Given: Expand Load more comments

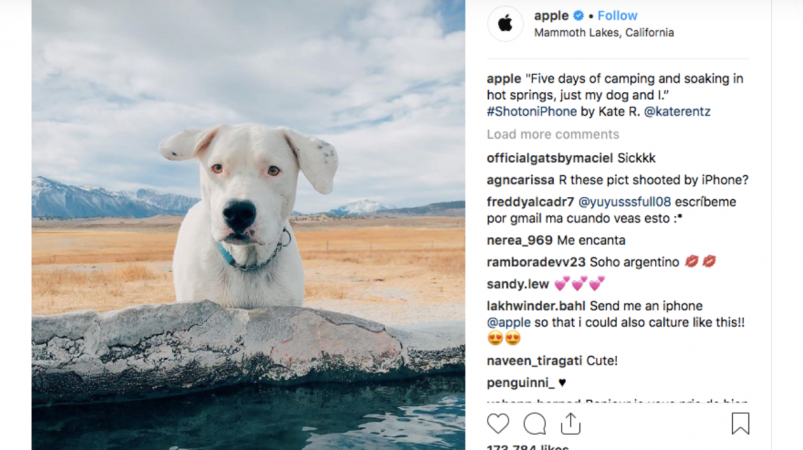Looking at the screenshot, I should (x=553, y=134).
